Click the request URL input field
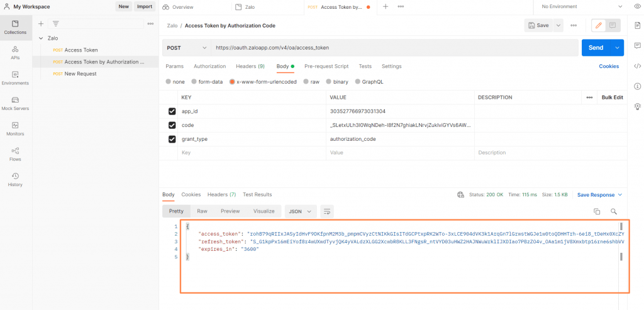644x310 pixels. click(x=395, y=48)
